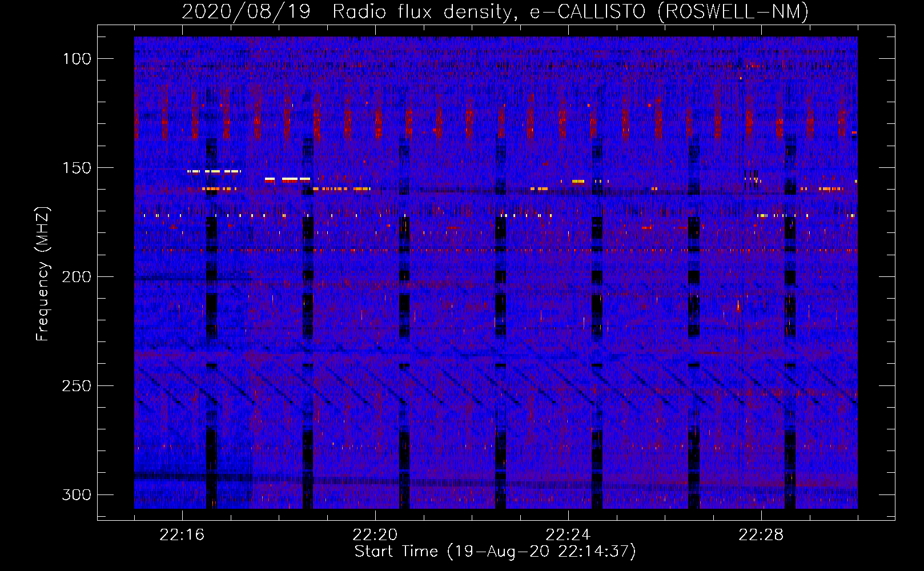
Task: Click the 250 frequency tick label
Action: click(x=77, y=386)
